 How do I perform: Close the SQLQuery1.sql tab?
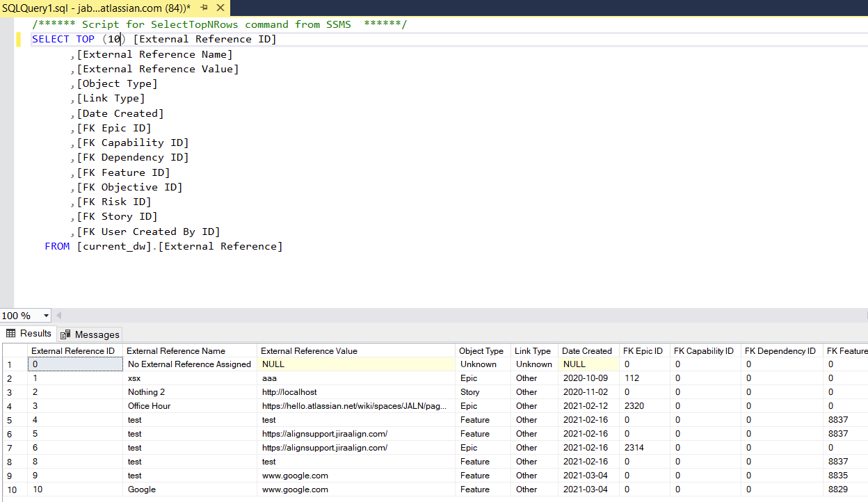tap(220, 7)
